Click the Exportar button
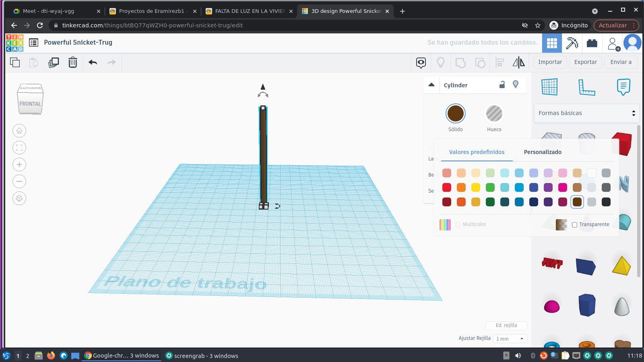Screen dimensions: 644x362 coord(585,62)
